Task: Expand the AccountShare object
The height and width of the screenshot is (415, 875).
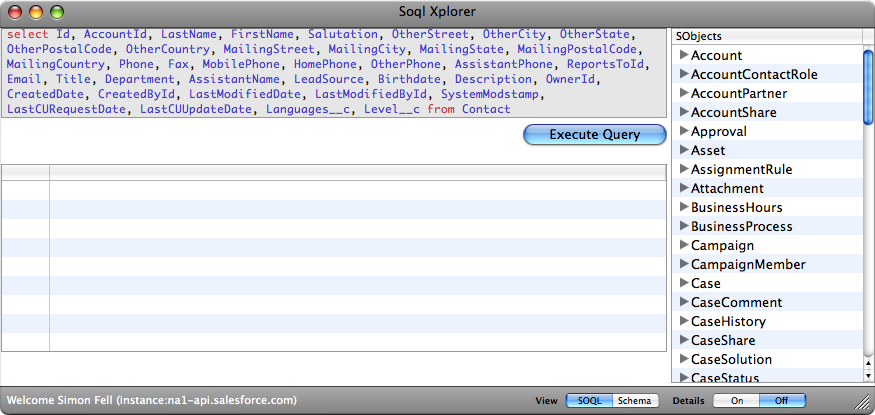Action: click(x=684, y=112)
